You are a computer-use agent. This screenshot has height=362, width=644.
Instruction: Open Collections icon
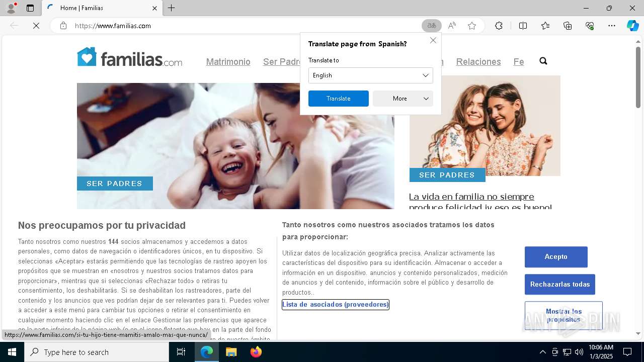pos(568,26)
